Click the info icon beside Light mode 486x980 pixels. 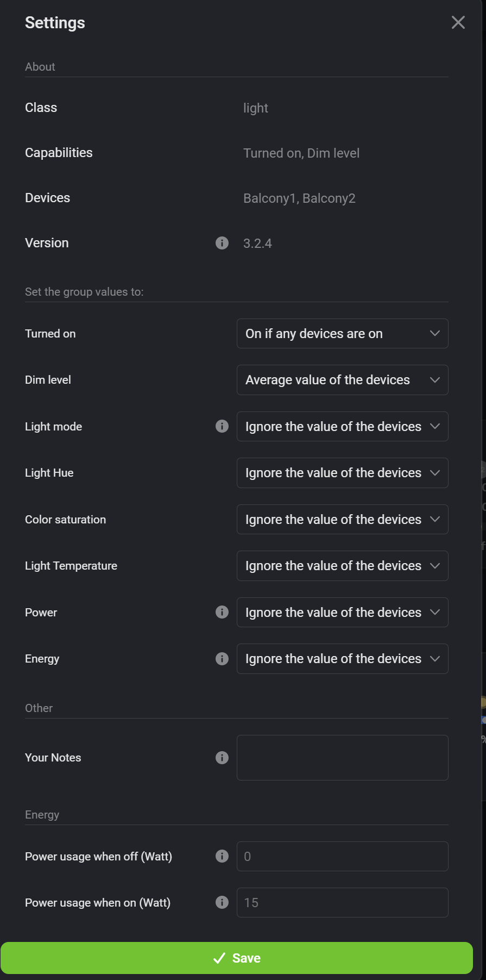(222, 426)
